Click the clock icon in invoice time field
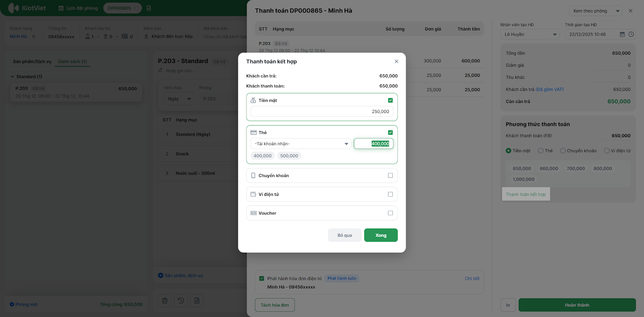Image resolution: width=644 pixels, height=317 pixels. [x=631, y=35]
